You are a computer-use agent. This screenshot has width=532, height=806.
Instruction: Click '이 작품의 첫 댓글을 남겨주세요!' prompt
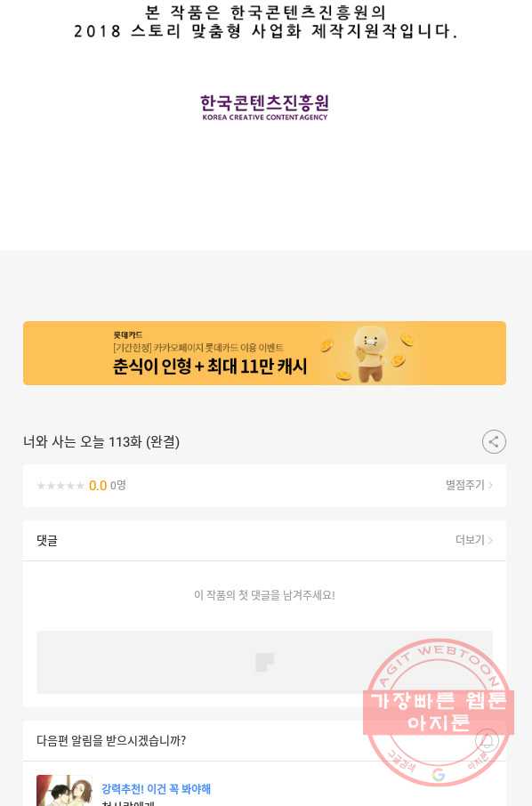point(264,595)
